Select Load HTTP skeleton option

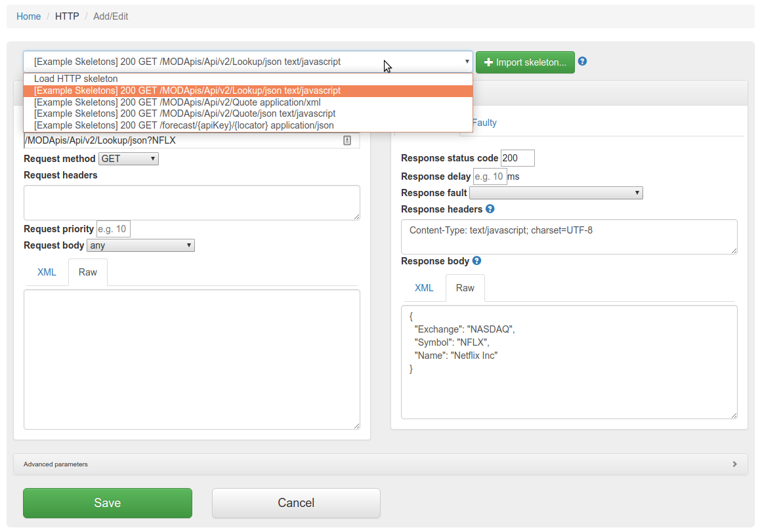pos(76,79)
